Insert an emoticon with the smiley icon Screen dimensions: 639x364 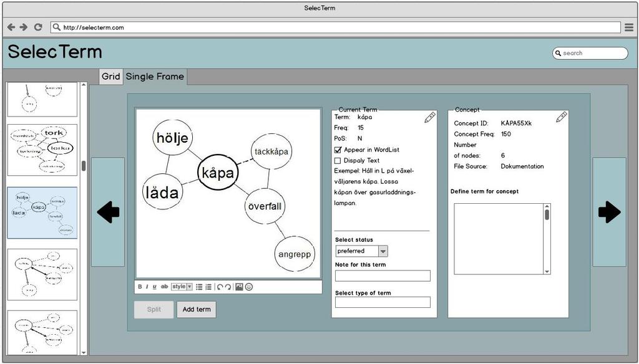point(249,287)
